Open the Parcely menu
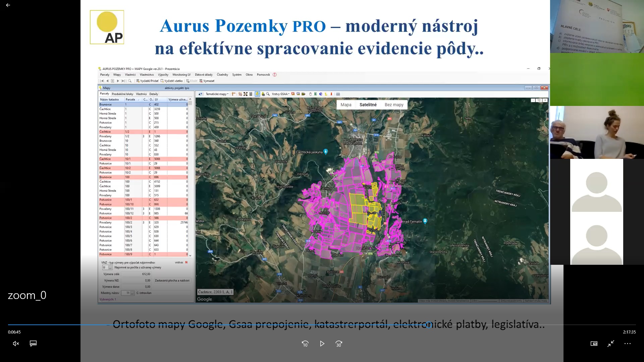Image resolution: width=644 pixels, height=362 pixels. (105, 75)
